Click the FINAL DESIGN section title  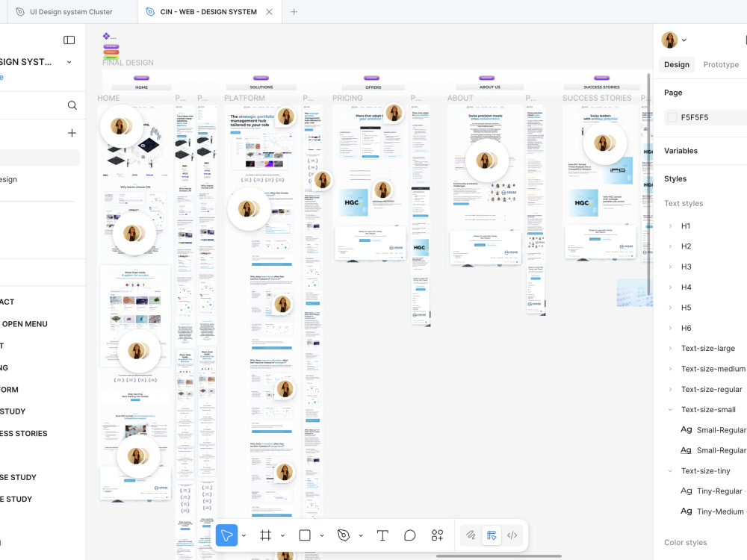click(x=128, y=63)
